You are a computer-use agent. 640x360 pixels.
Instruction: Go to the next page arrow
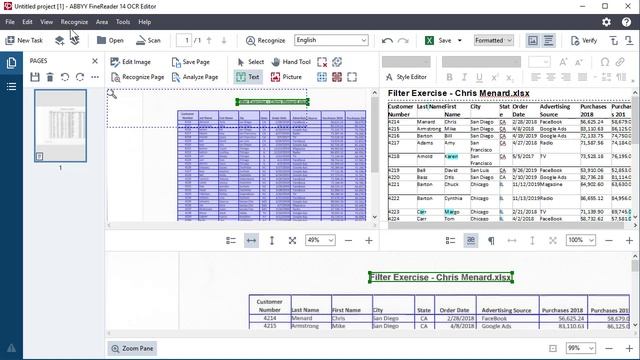pos(224,40)
